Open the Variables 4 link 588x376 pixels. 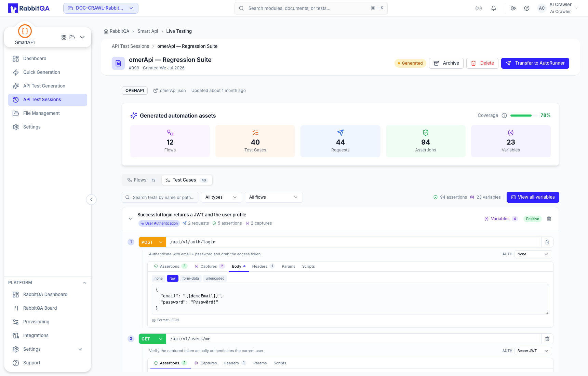tap(501, 219)
